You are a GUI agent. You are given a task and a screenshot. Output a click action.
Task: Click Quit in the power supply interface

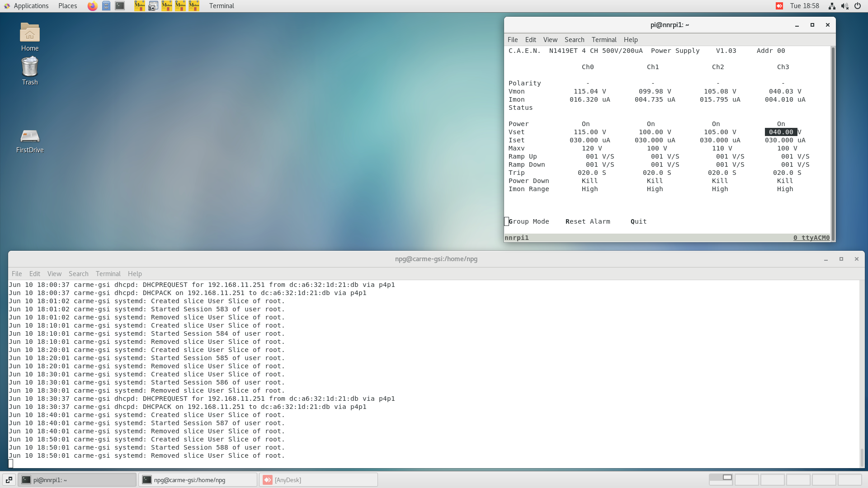tap(638, 221)
